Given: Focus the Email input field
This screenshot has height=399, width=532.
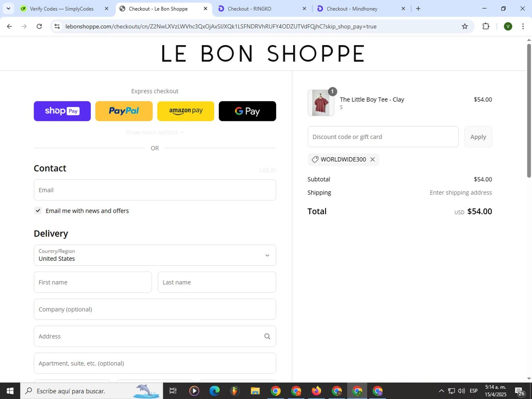Looking at the screenshot, I should [155, 190].
